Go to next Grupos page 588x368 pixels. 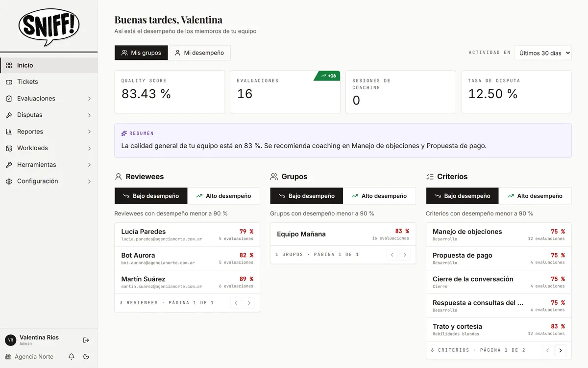tap(405, 255)
